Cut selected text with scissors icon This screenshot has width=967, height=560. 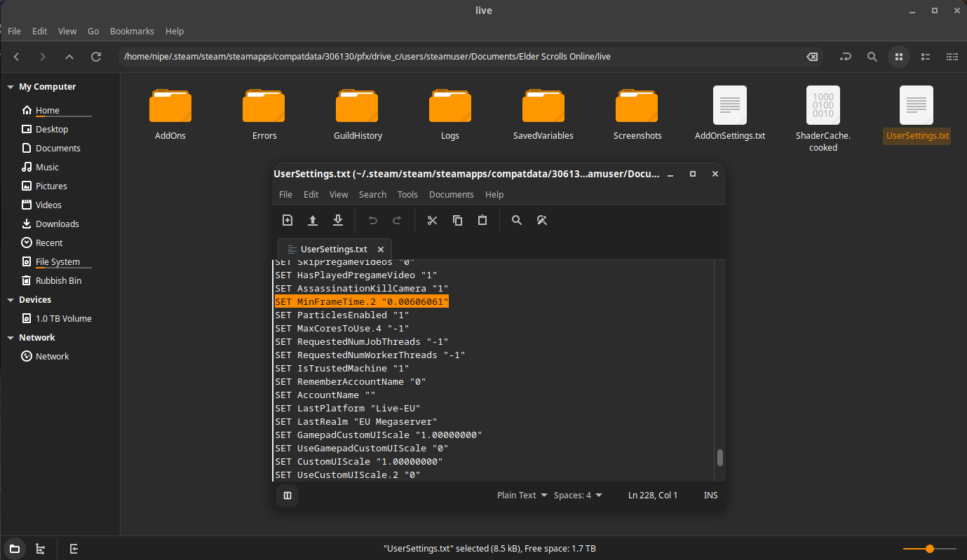point(432,220)
